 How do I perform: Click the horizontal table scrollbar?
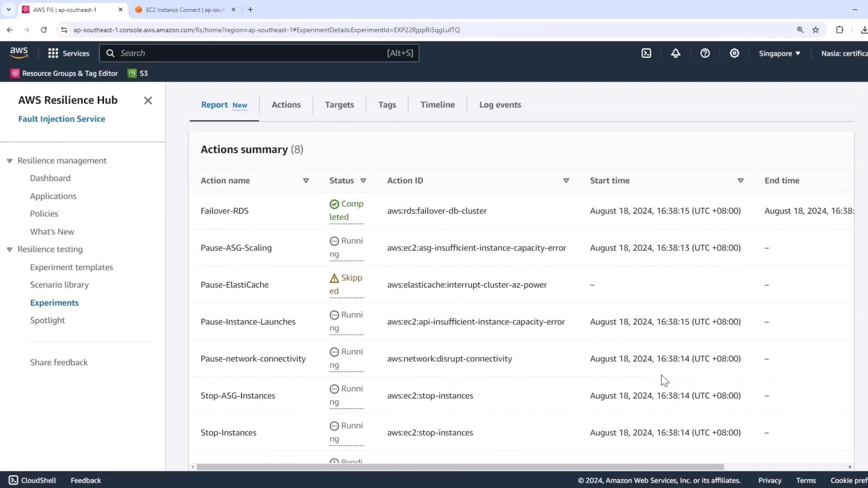point(460,467)
